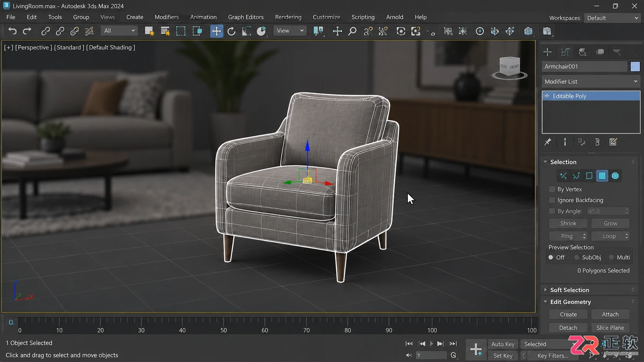This screenshot has width=644, height=362.
Task: Select Polygon sub-object level
Action: 602,176
